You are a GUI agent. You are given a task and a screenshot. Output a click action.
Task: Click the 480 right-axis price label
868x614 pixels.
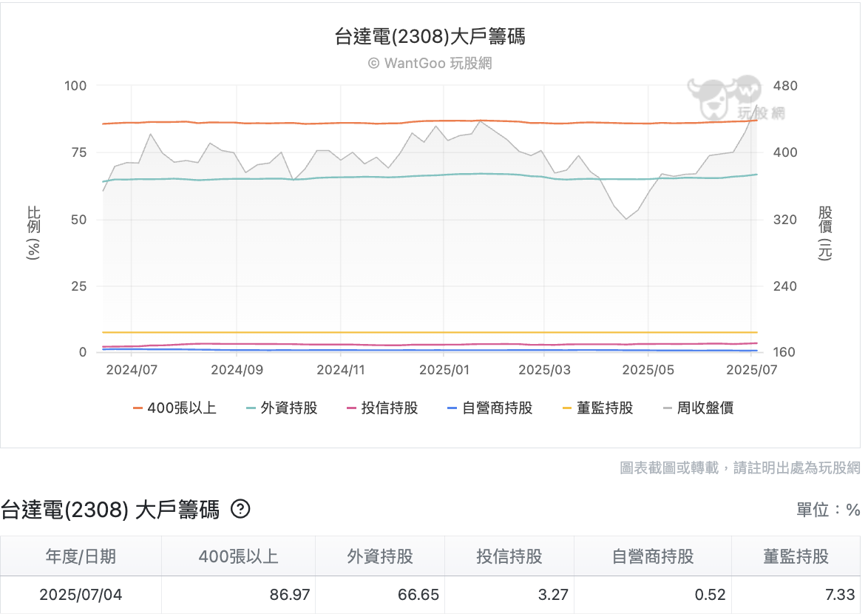point(785,86)
